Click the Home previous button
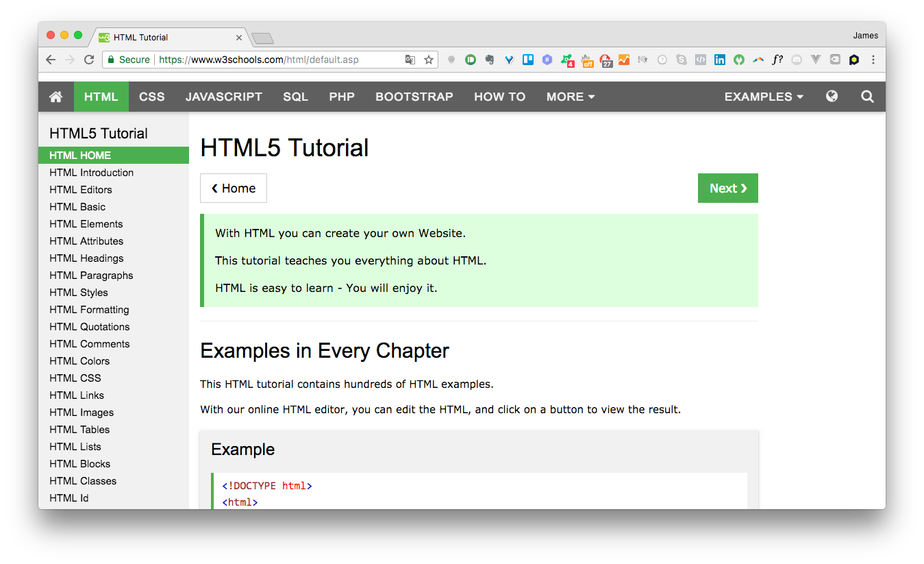The image size is (924, 564). pos(234,188)
